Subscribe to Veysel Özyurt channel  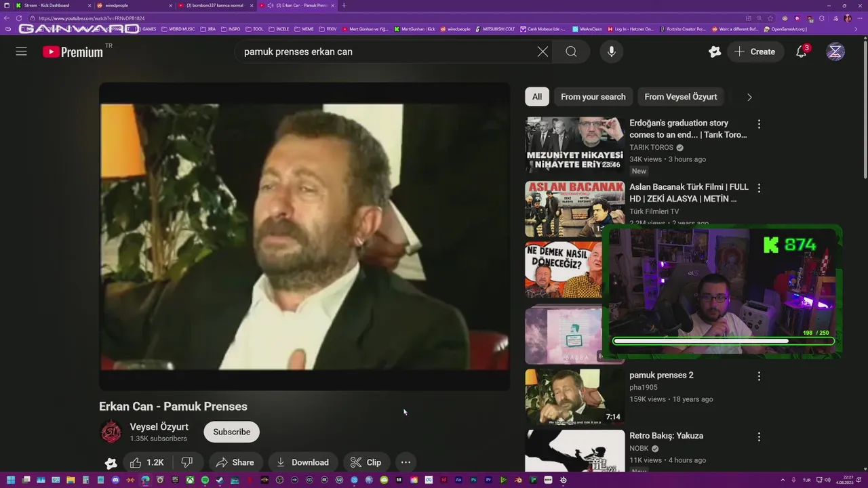coord(232,432)
